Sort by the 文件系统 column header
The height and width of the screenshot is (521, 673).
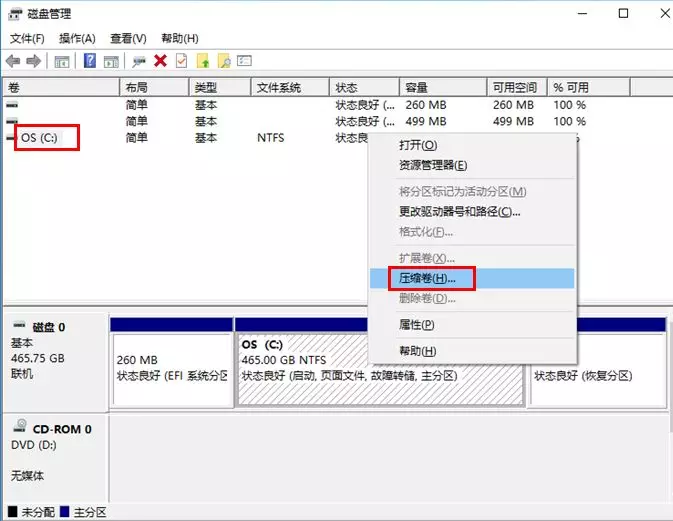click(290, 88)
